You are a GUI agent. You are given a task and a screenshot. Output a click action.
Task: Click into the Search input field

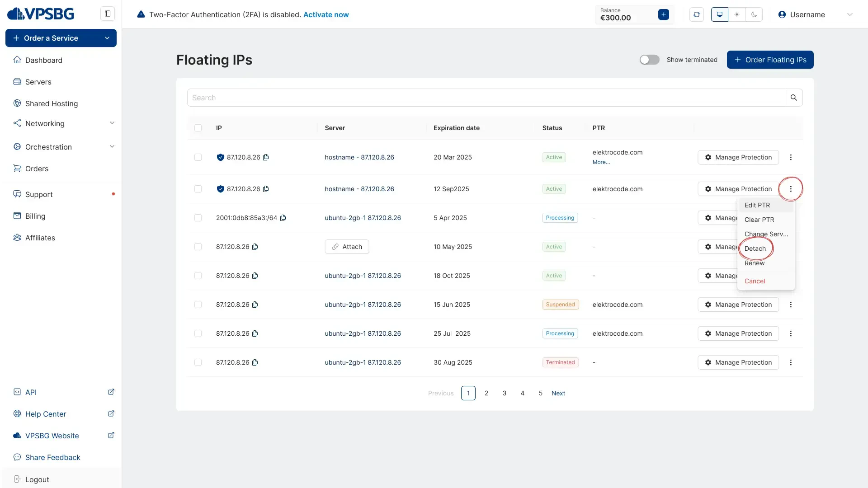point(486,98)
